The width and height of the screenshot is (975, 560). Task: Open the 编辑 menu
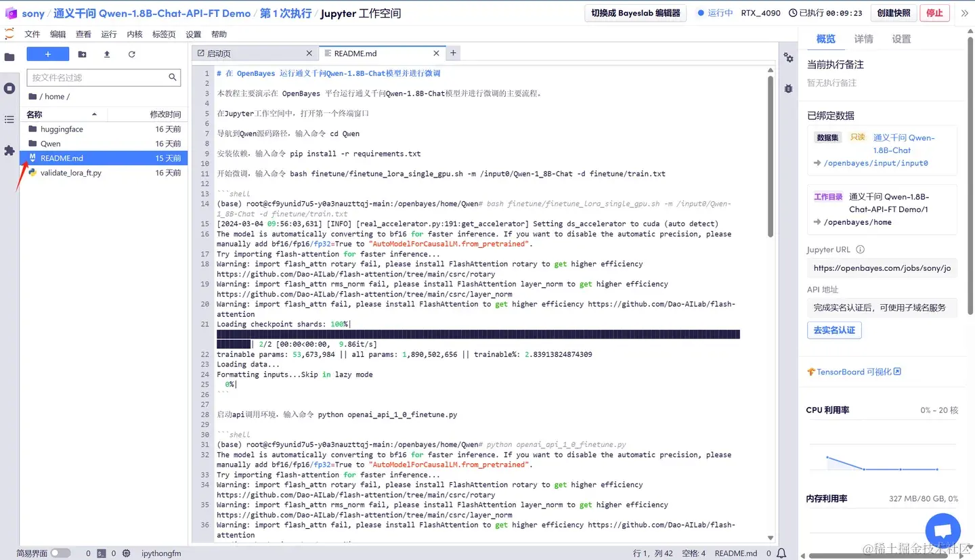coord(58,34)
